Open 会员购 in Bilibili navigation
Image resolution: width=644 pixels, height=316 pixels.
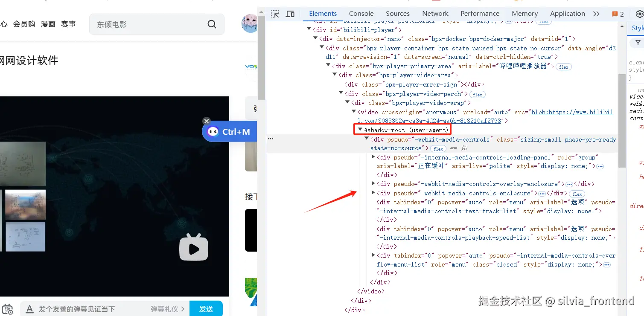[24, 24]
